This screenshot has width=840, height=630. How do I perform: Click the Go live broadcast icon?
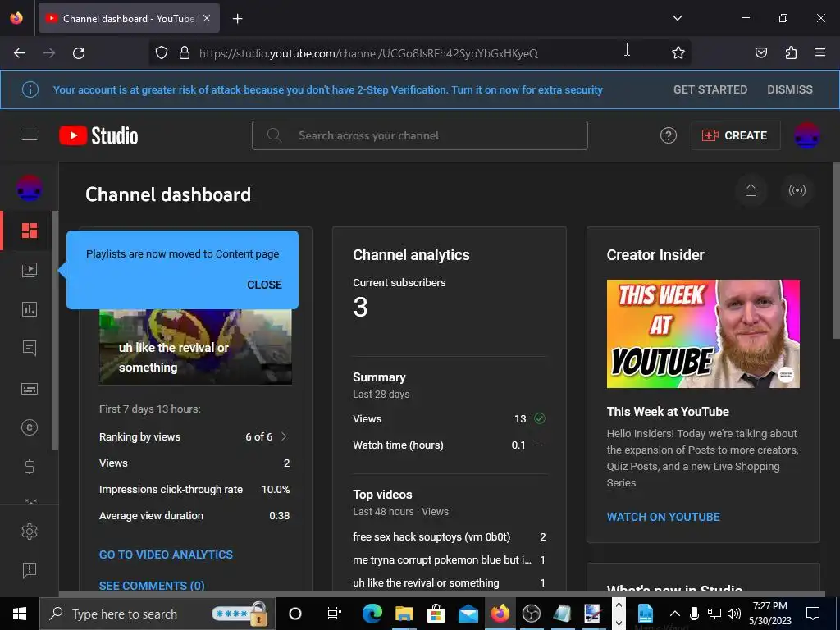point(797,190)
